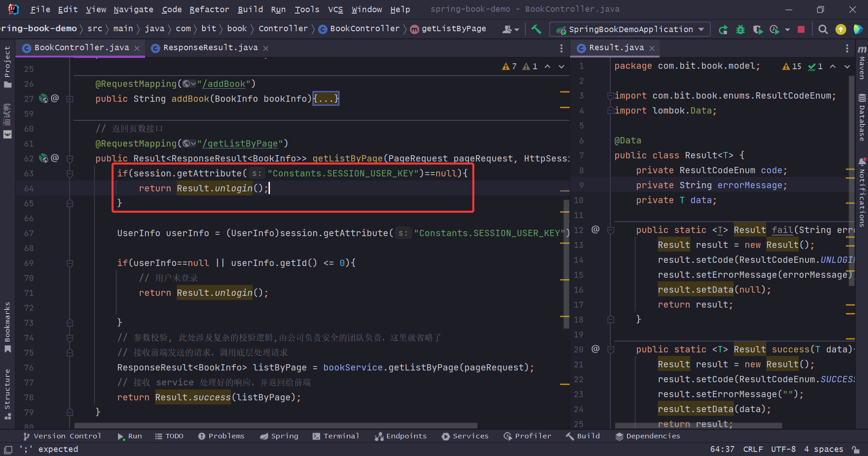868x456 pixels.
Task: Open the Tools menu
Action: click(307, 9)
